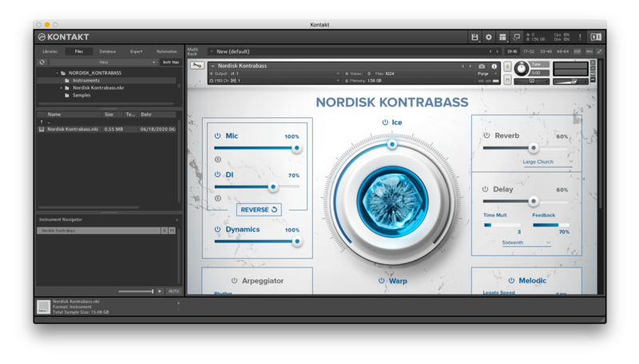639x364 pixels.
Task: Switch to the Libraries tab
Action: (50, 52)
